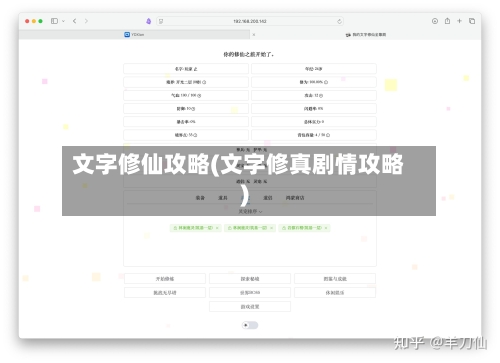
Task: Reload the page with the refresh icon
Action: tap(339, 21)
